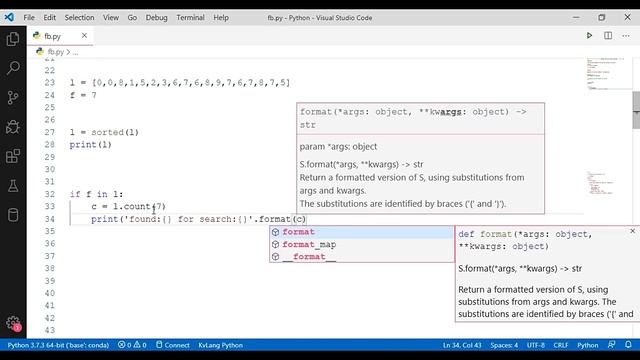Click line number 23 in the gutter
The width and height of the screenshot is (640, 360).
49,83
